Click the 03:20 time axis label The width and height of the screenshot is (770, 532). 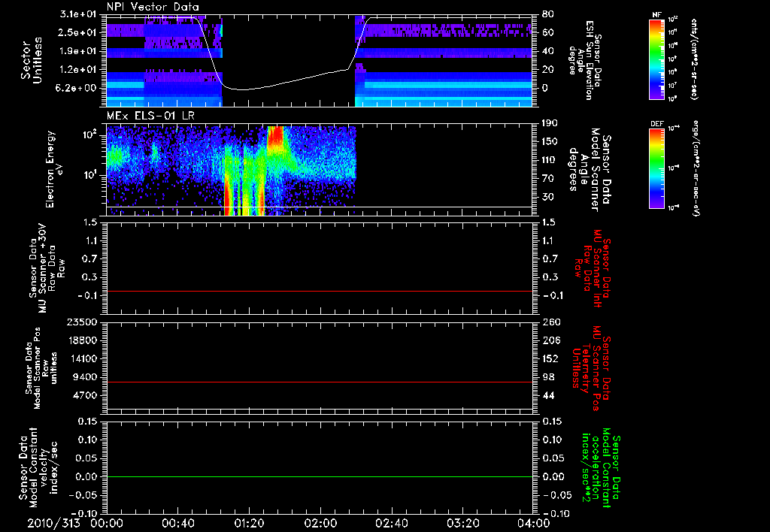pos(462,523)
